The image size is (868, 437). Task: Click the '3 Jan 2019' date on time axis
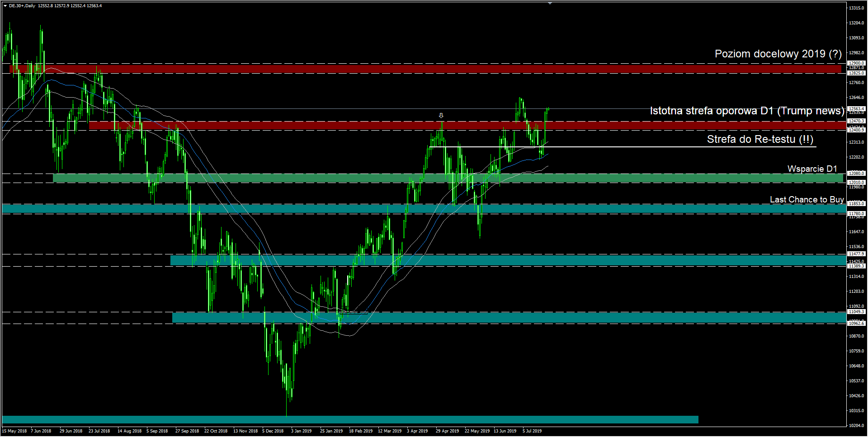tap(301, 431)
